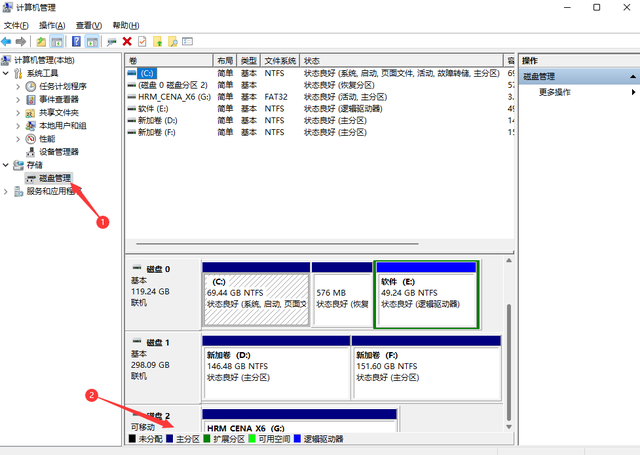The height and width of the screenshot is (455, 640).
Task: Click the 任务计划程序 clock icon
Action: (31, 87)
